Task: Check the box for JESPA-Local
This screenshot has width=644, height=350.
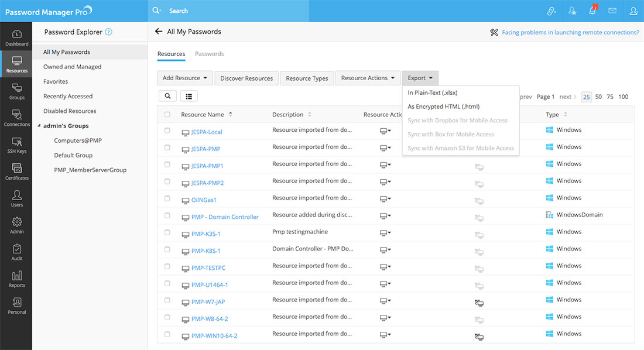Action: click(167, 131)
